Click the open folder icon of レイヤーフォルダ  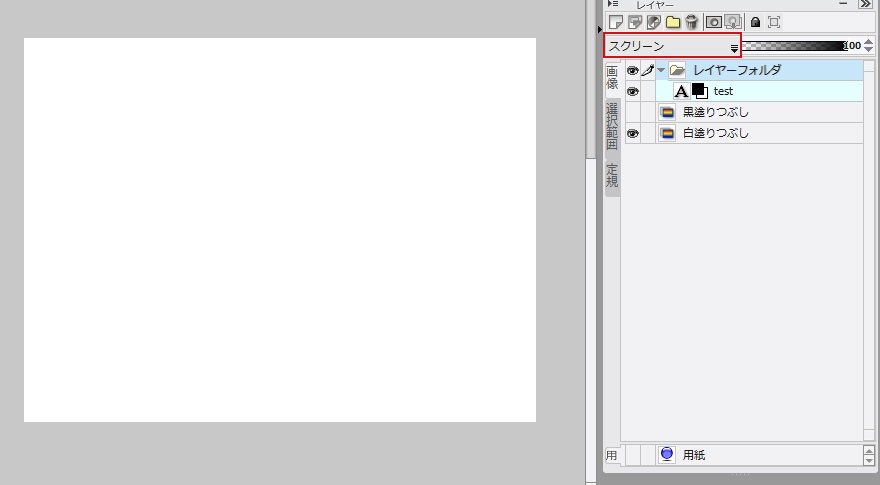(x=677, y=70)
